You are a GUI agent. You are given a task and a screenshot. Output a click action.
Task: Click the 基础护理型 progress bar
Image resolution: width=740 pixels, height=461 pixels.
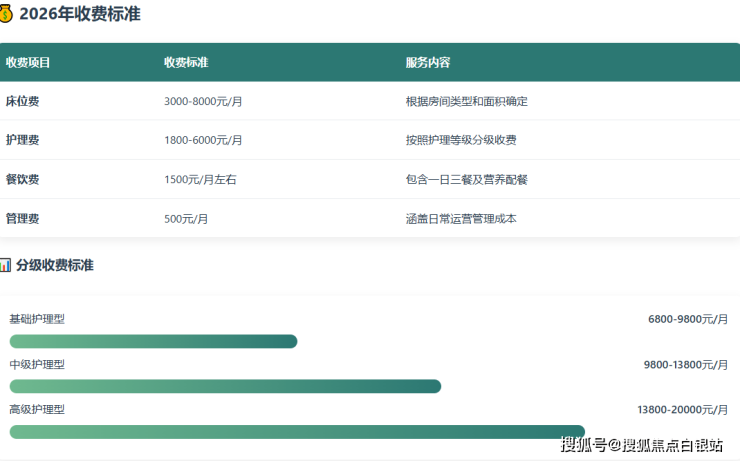pos(153,341)
